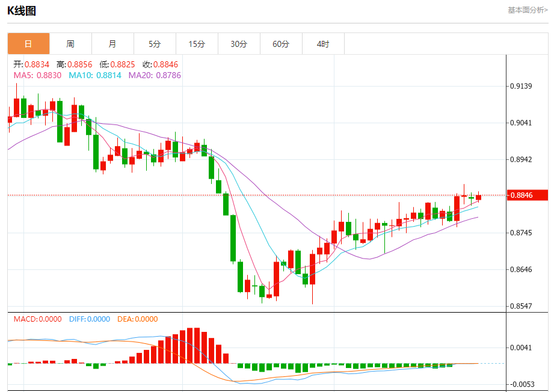Viewport: 554px width, 392px height.
Task: Click the 0.8646 price axis label
Action: point(521,269)
